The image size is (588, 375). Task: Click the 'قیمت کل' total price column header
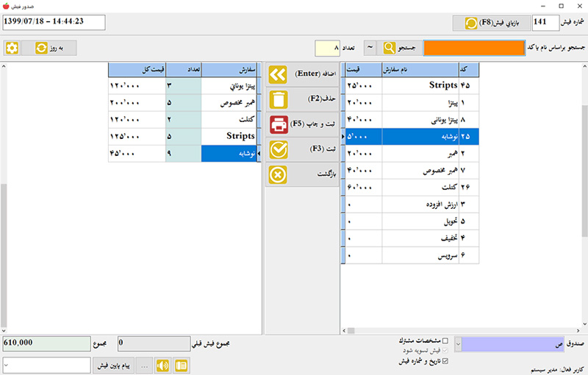(137, 70)
